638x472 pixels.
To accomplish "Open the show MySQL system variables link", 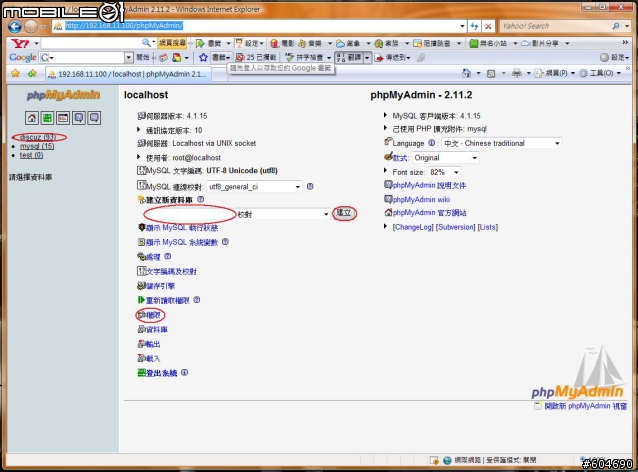I will [182, 242].
